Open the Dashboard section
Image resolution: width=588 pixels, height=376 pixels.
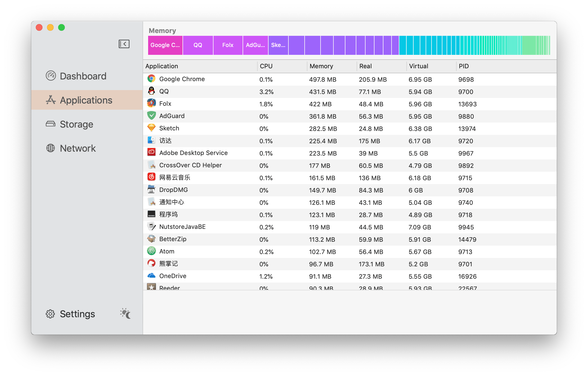pos(83,76)
